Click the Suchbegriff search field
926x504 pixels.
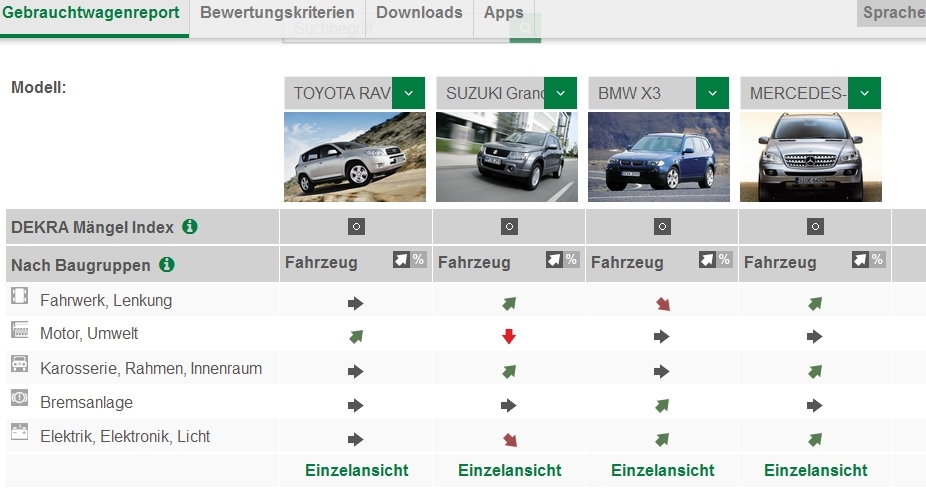[x=396, y=29]
